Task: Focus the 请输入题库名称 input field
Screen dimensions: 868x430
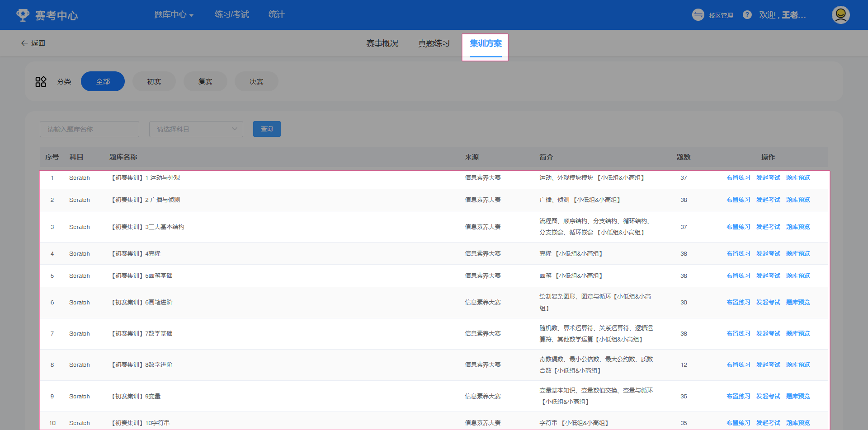Action: click(90, 129)
